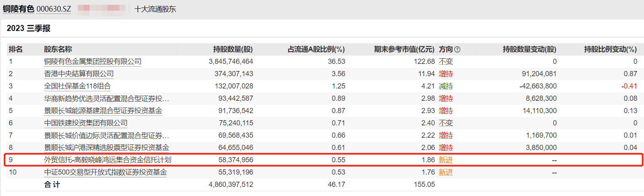Image resolution: width=644 pixels, height=196 pixels.
Task: Open 景顺长城能源基建混合型证券投资基金 link
Action: click(x=103, y=111)
